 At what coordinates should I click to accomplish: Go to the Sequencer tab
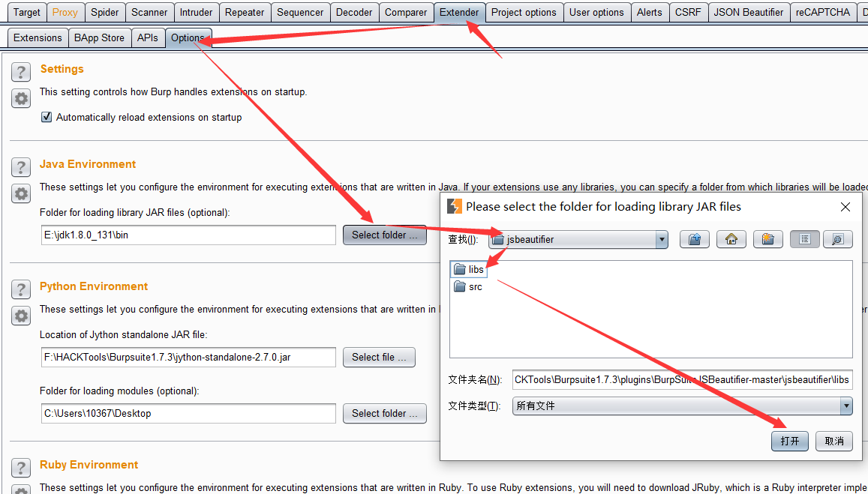[x=300, y=12]
